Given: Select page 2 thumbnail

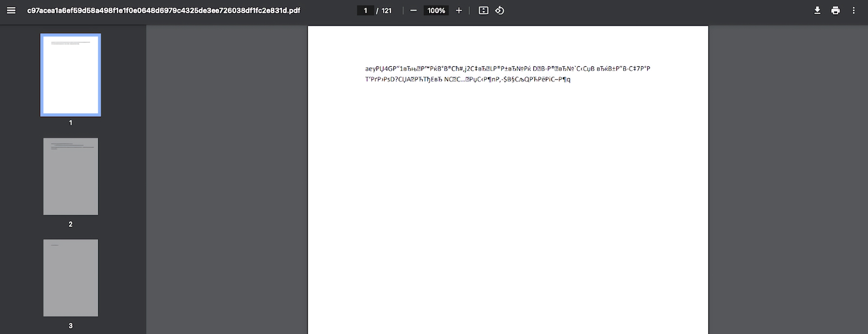Looking at the screenshot, I should pos(71,177).
